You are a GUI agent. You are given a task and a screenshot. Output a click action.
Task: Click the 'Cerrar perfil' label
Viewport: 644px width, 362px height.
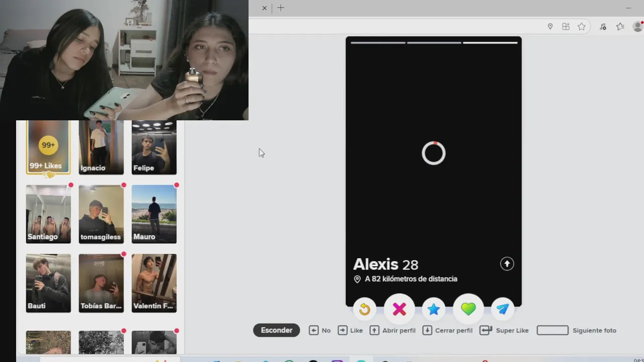point(454,330)
